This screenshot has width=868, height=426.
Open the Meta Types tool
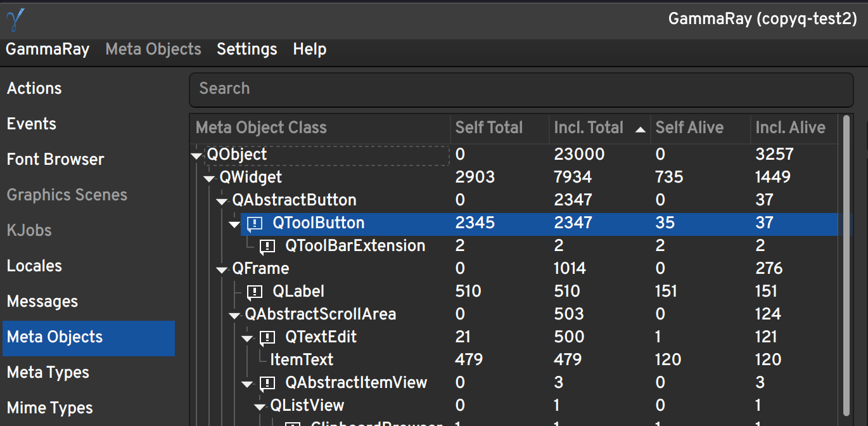coord(89,372)
